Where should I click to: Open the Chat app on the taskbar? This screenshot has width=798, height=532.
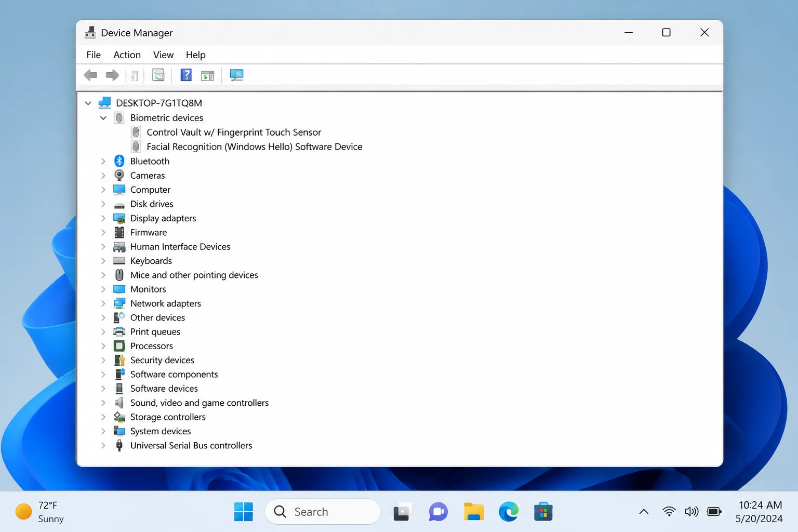(438, 512)
